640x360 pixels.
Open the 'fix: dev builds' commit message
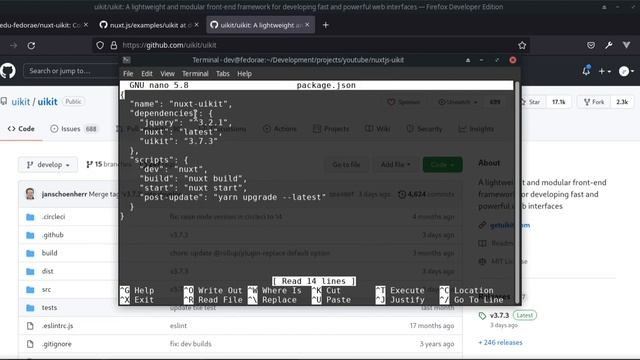[x=191, y=344]
